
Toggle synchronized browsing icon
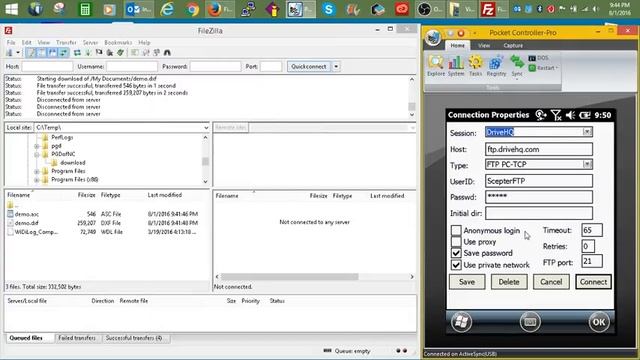pyautogui.click(x=156, y=53)
